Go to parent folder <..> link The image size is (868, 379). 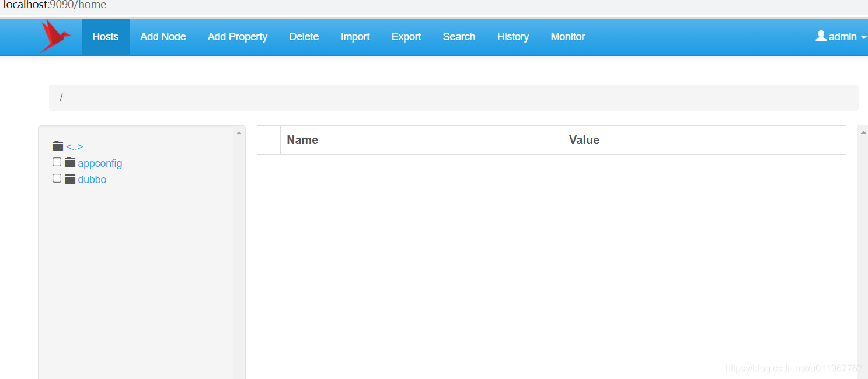(x=74, y=147)
